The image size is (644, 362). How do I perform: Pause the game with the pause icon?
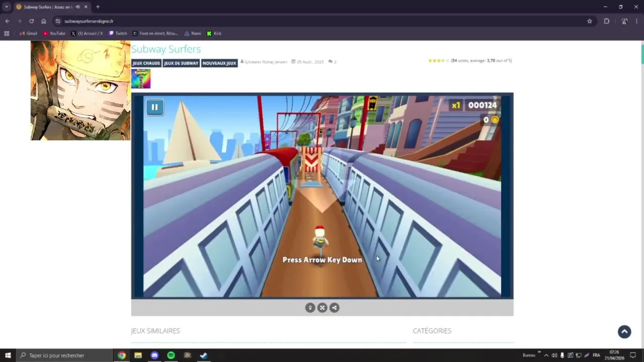(154, 107)
